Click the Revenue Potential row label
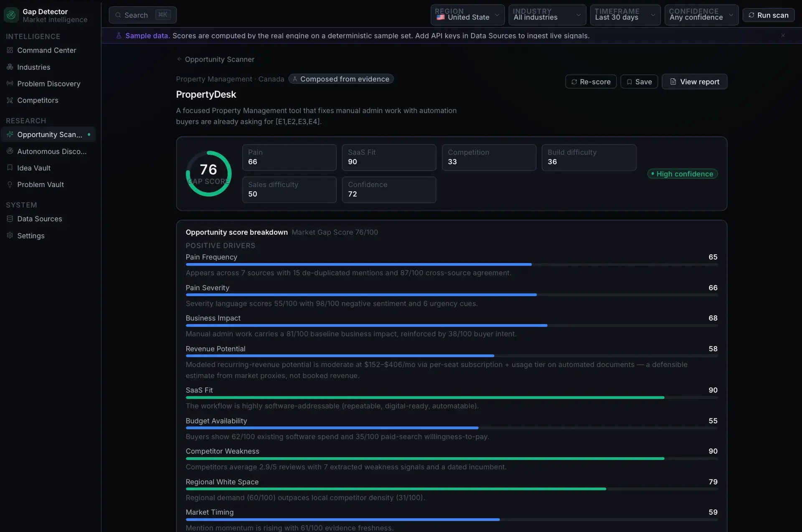Image resolution: width=802 pixels, height=532 pixels. click(216, 349)
